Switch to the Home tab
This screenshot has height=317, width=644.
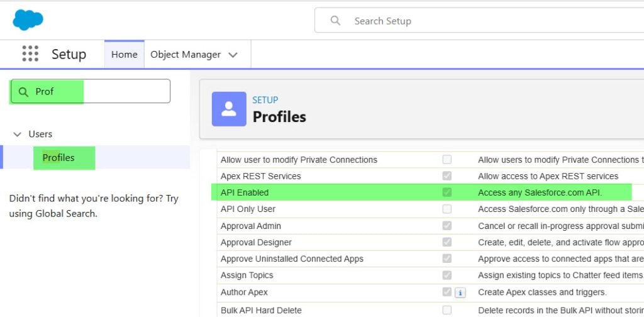point(124,54)
